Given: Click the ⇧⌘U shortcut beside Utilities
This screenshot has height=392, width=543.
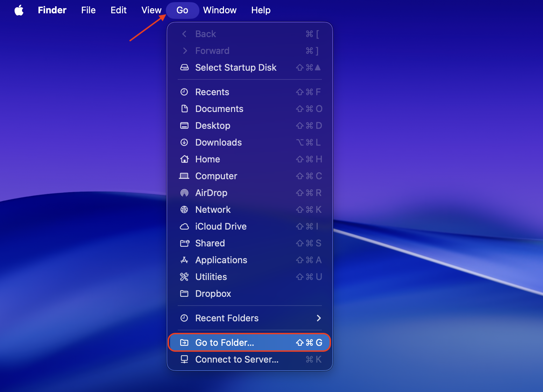Looking at the screenshot, I should (309, 277).
